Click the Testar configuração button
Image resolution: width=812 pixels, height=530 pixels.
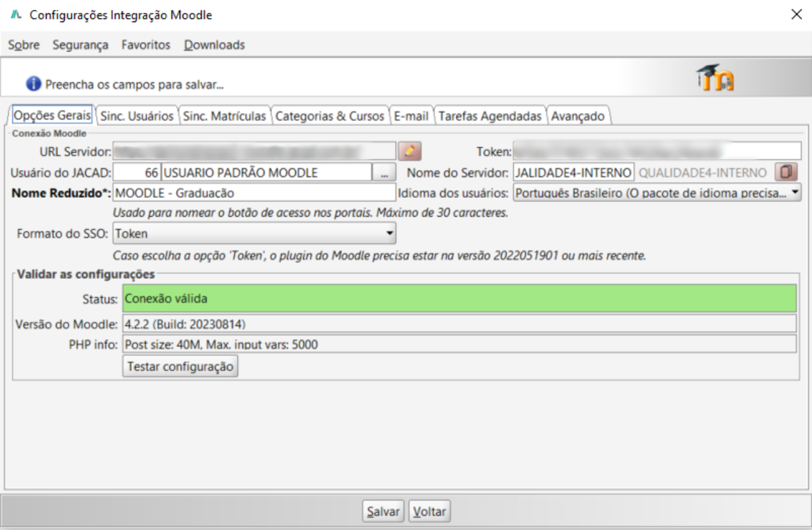tap(180, 367)
